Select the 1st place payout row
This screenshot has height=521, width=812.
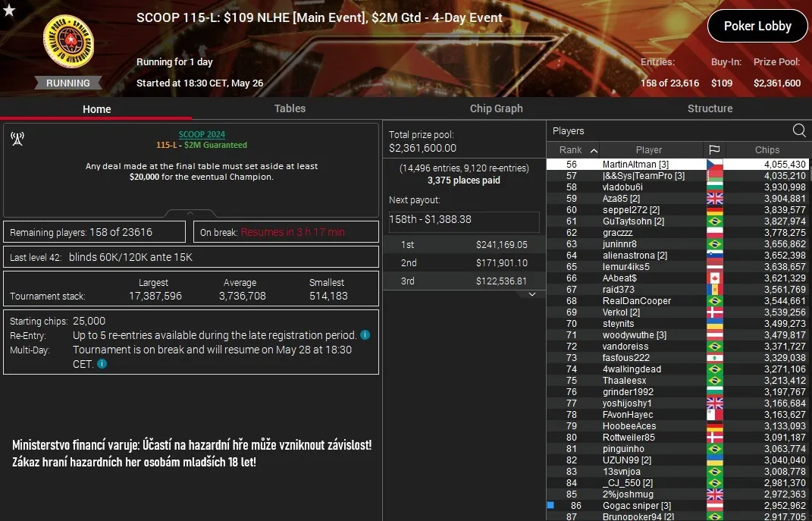464,244
